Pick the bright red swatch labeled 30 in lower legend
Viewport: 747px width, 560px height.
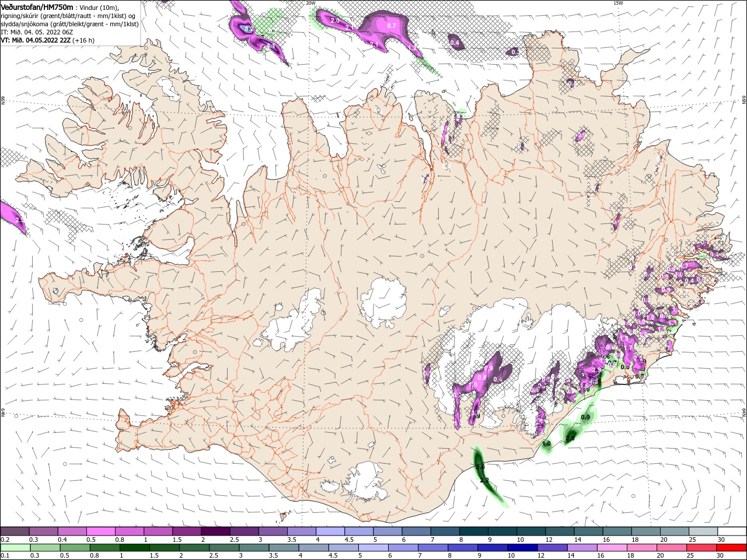tap(731, 548)
